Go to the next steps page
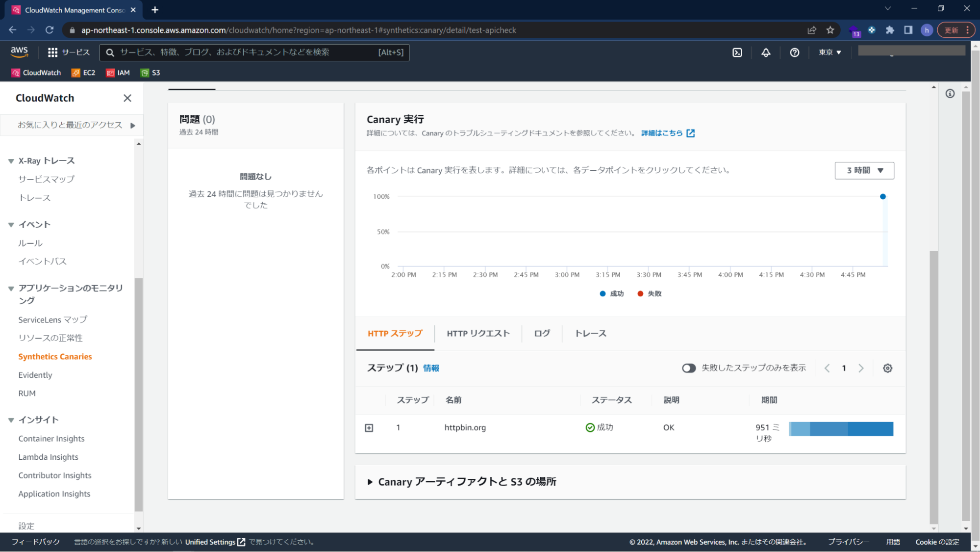980x552 pixels. pyautogui.click(x=861, y=368)
